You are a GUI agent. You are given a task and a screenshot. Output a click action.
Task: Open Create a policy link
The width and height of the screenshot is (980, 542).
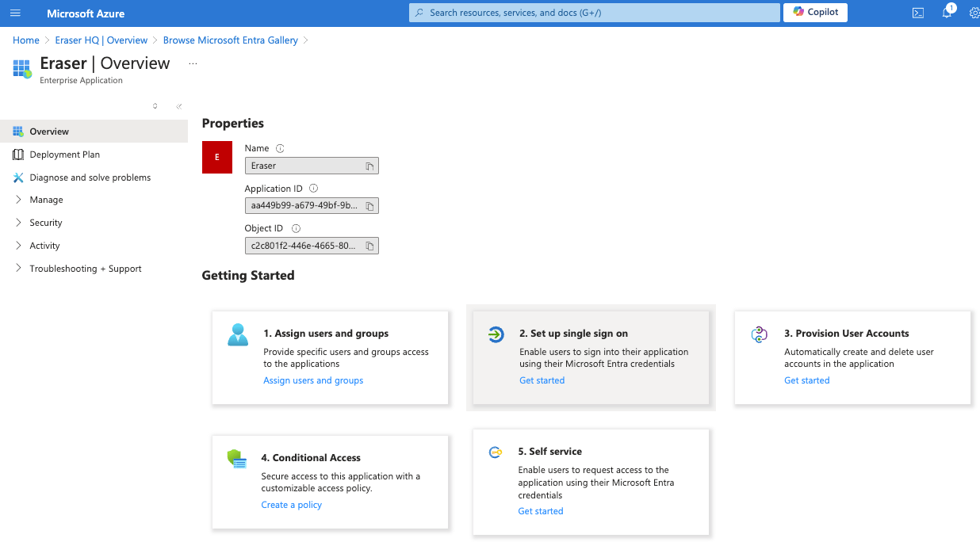(292, 505)
